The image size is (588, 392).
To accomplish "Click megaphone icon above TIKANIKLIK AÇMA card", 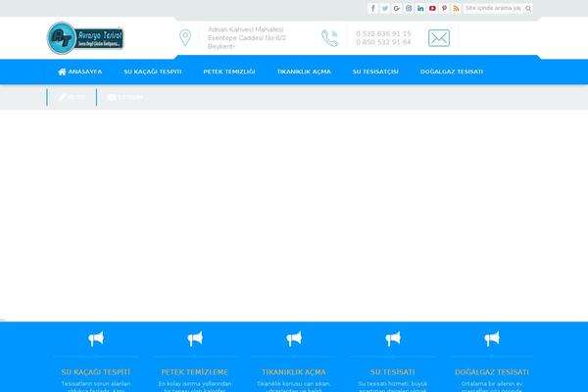I will tap(294, 339).
